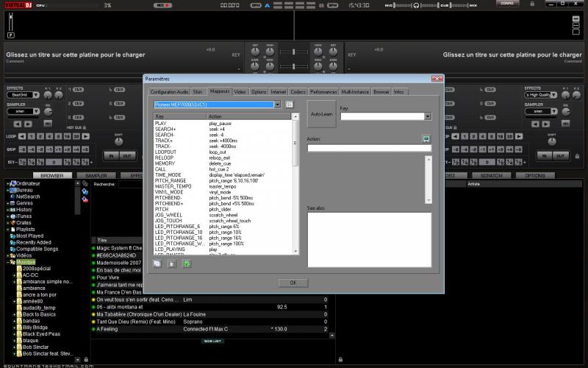Open the Key combo box dropdown
Screen dimensions: 588x368
[427, 116]
